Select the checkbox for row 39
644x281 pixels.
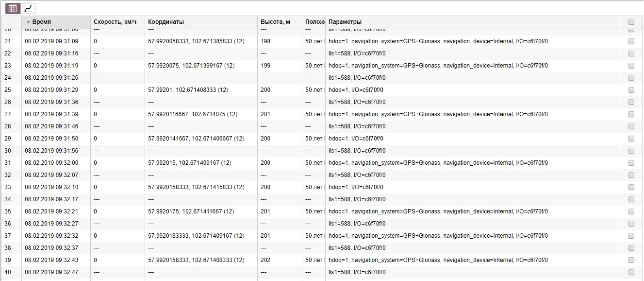click(x=631, y=260)
